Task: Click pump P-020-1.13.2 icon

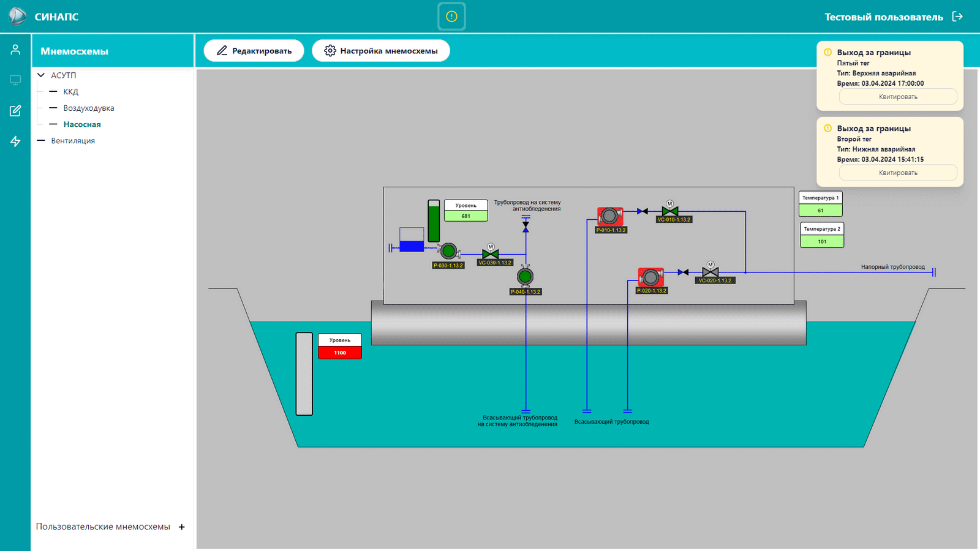Action: [650, 277]
